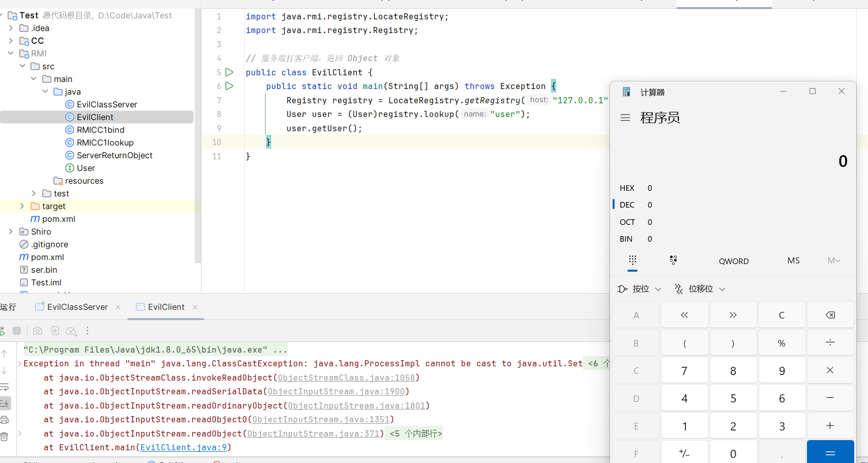Click the minus key in calculator
Screen dimensions: 868x463
pyautogui.click(x=830, y=398)
